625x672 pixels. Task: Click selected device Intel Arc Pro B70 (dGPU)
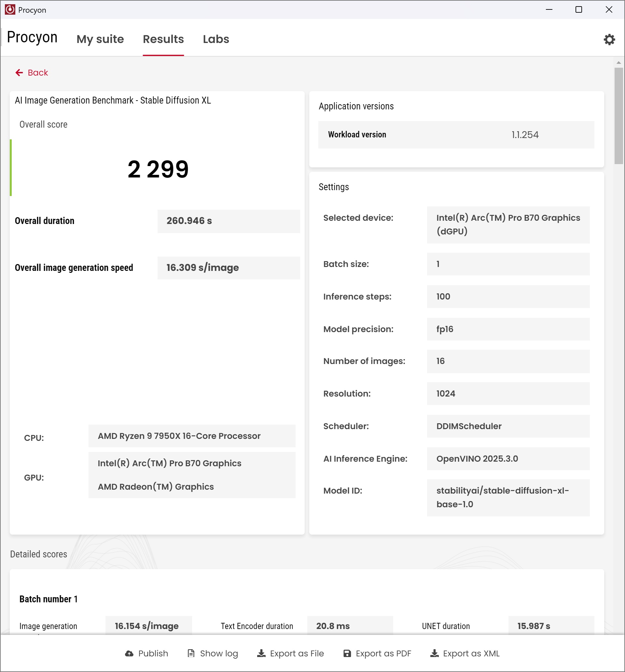(x=508, y=225)
